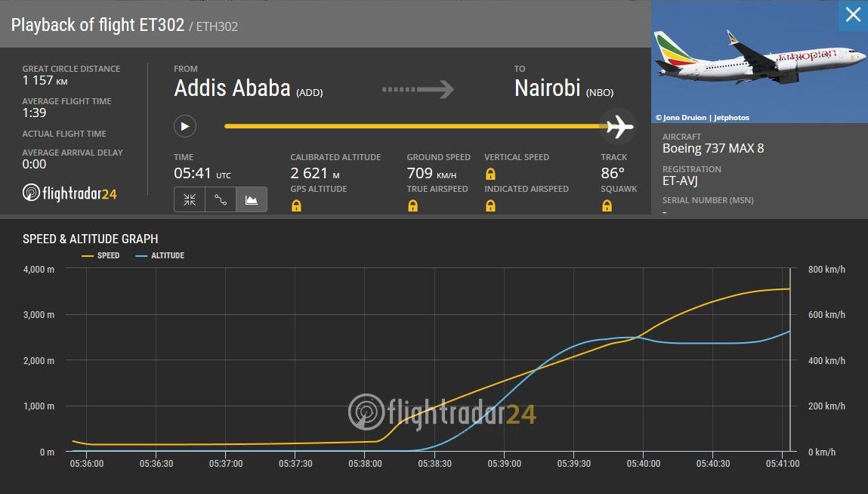
Task: Click the Nairobi destination airport name
Action: [548, 88]
